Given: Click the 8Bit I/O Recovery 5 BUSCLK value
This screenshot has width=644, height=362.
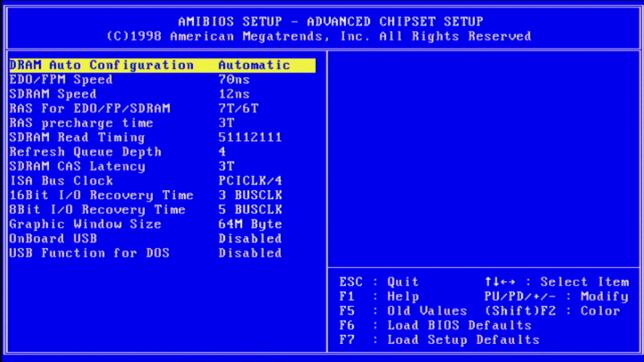Looking at the screenshot, I should [250, 210].
